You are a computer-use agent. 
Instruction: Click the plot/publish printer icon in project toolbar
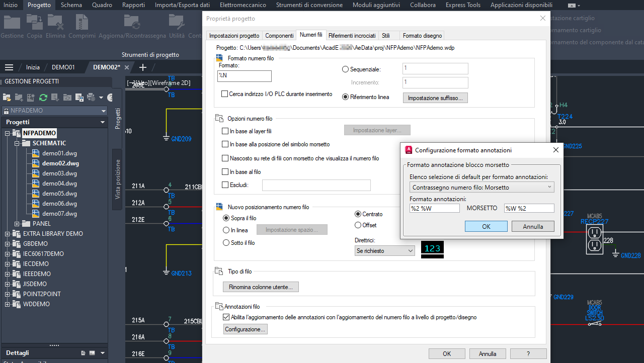tap(91, 98)
